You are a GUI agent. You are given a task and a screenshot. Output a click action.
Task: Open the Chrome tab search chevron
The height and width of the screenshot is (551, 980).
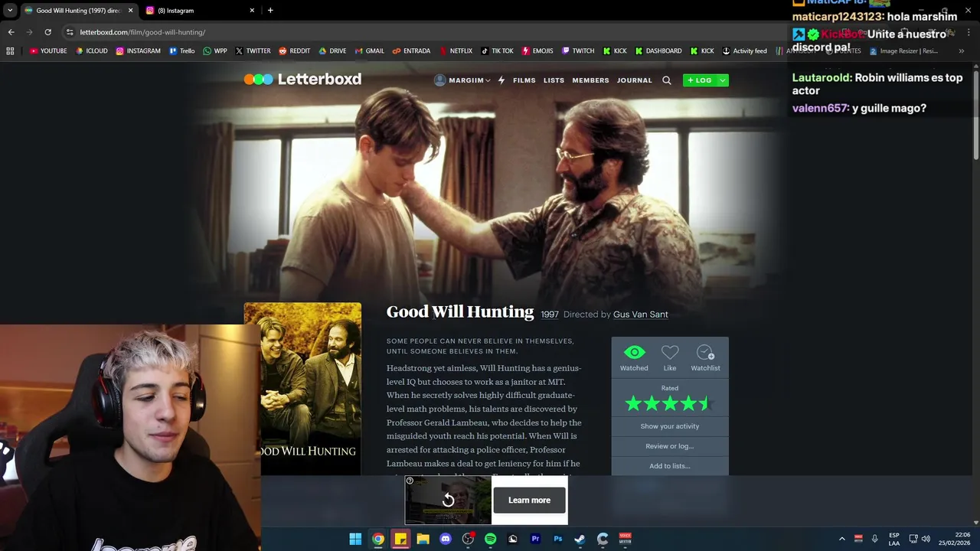10,10
